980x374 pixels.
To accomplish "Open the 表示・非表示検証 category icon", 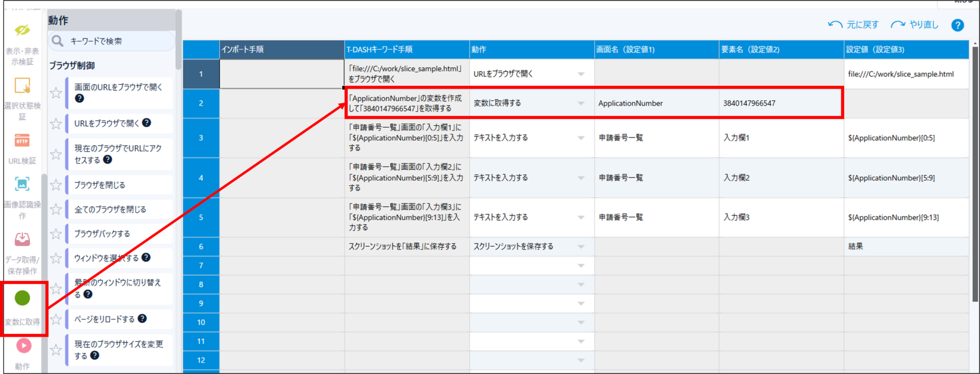I will click(22, 31).
